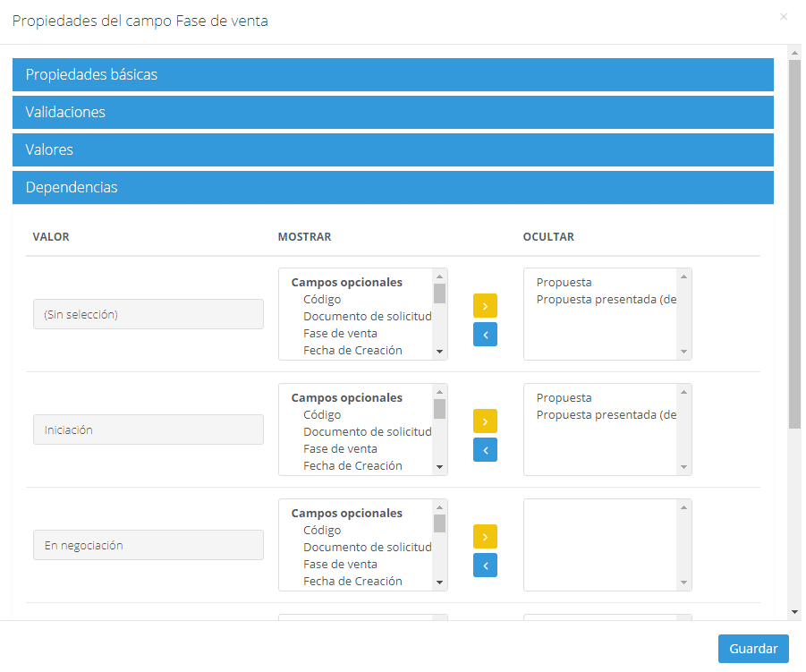Click the dialog's main vertical scrollbar thumb

coord(794,243)
